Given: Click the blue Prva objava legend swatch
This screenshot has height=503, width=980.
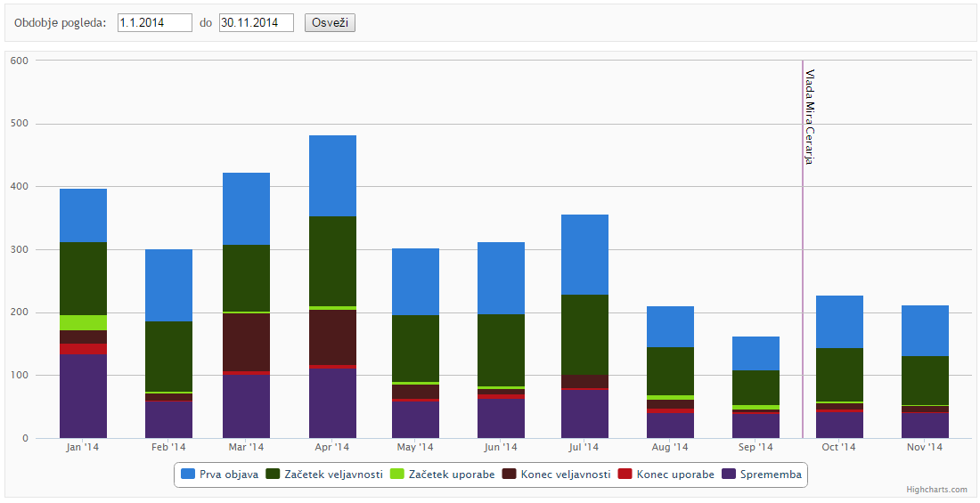Looking at the screenshot, I should (x=188, y=475).
